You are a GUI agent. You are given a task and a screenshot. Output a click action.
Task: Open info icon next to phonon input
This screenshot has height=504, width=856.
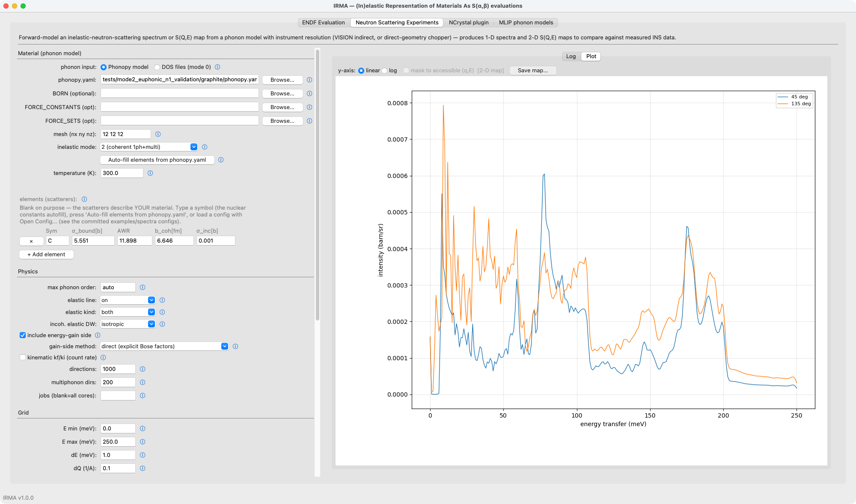pos(217,67)
